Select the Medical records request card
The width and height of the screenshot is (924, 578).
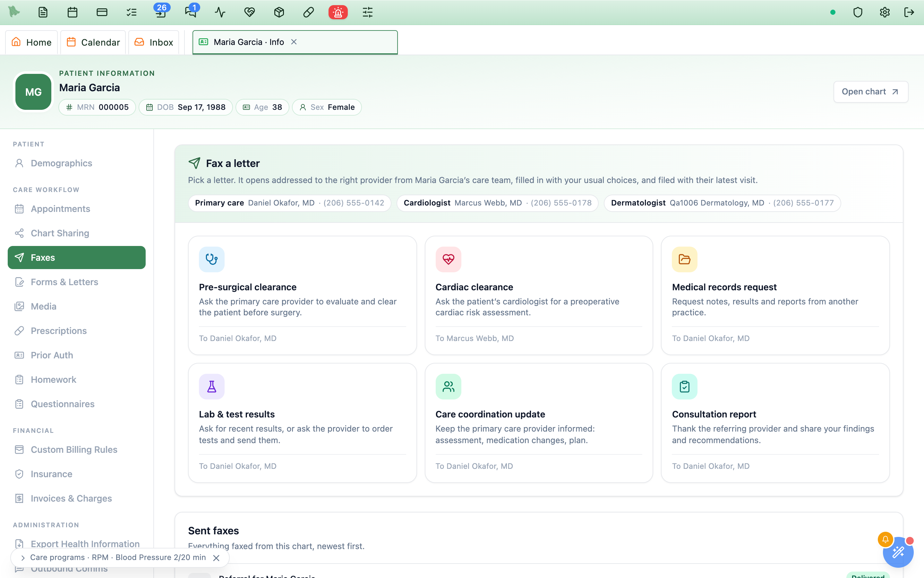(x=775, y=295)
